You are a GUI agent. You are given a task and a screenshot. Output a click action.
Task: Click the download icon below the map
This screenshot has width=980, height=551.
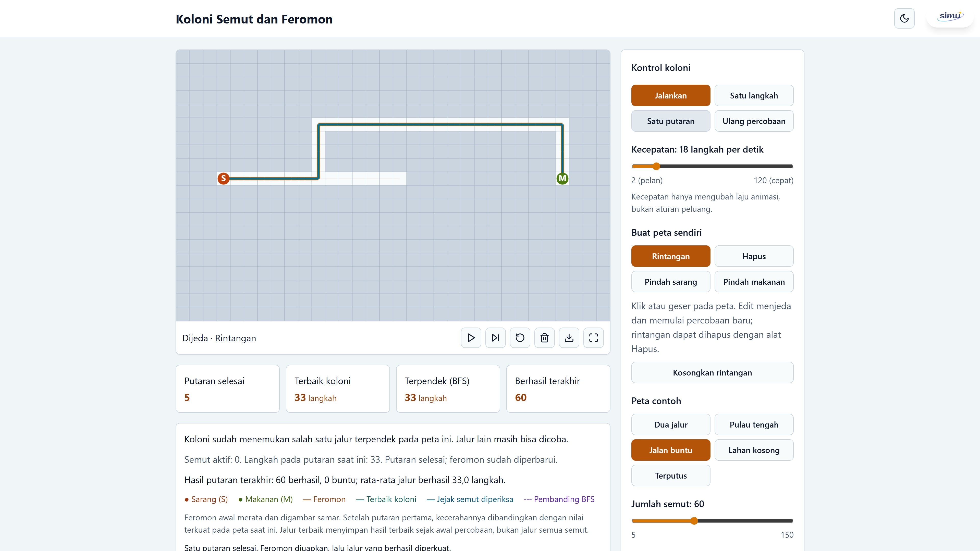point(569,338)
